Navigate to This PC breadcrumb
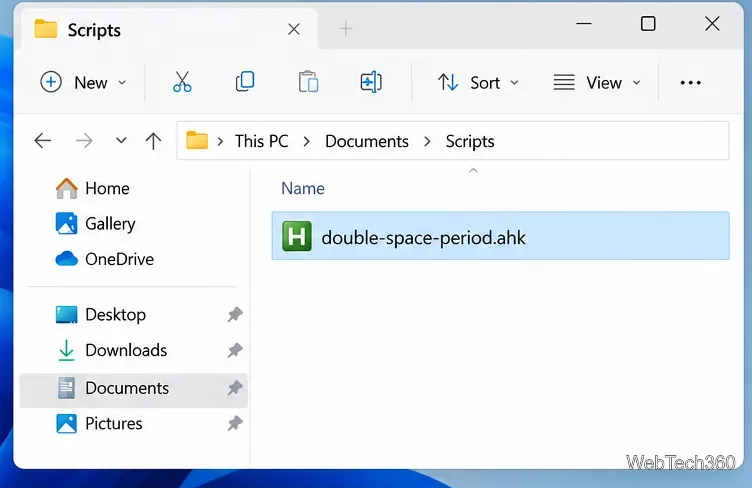This screenshot has height=488, width=752. click(x=261, y=141)
